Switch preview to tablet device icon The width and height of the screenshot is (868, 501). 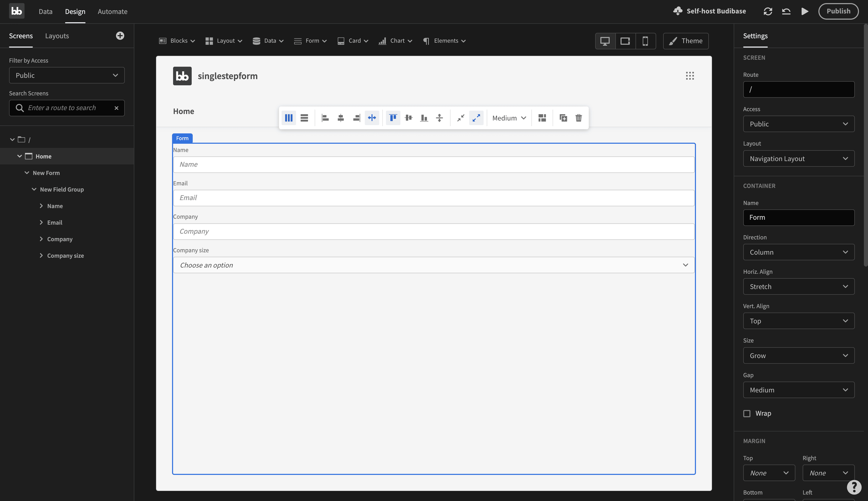pyautogui.click(x=625, y=41)
